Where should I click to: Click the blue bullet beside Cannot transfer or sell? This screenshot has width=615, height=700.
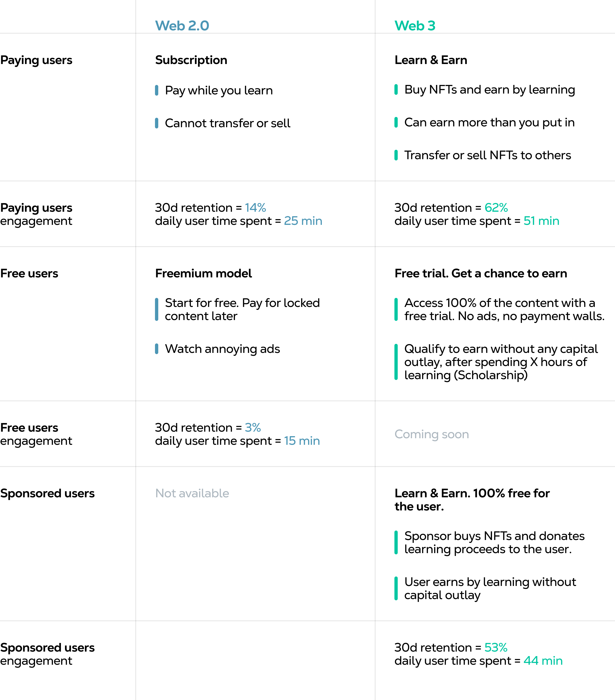[156, 123]
